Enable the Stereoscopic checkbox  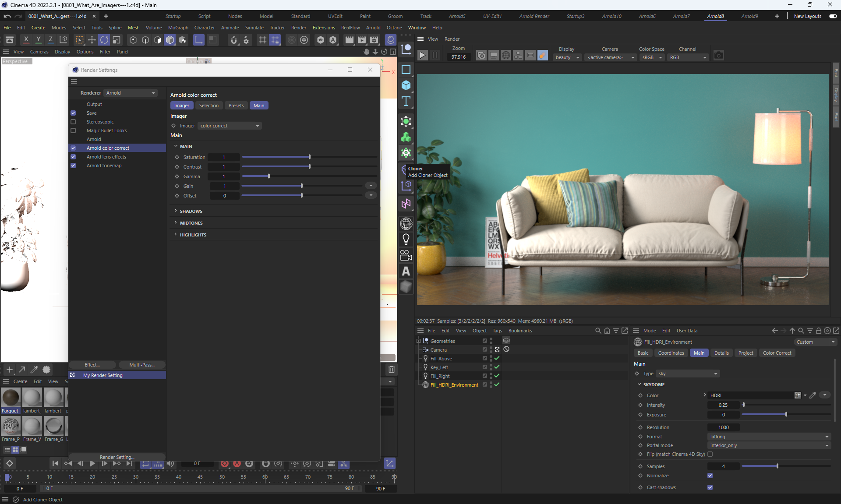[x=73, y=122]
